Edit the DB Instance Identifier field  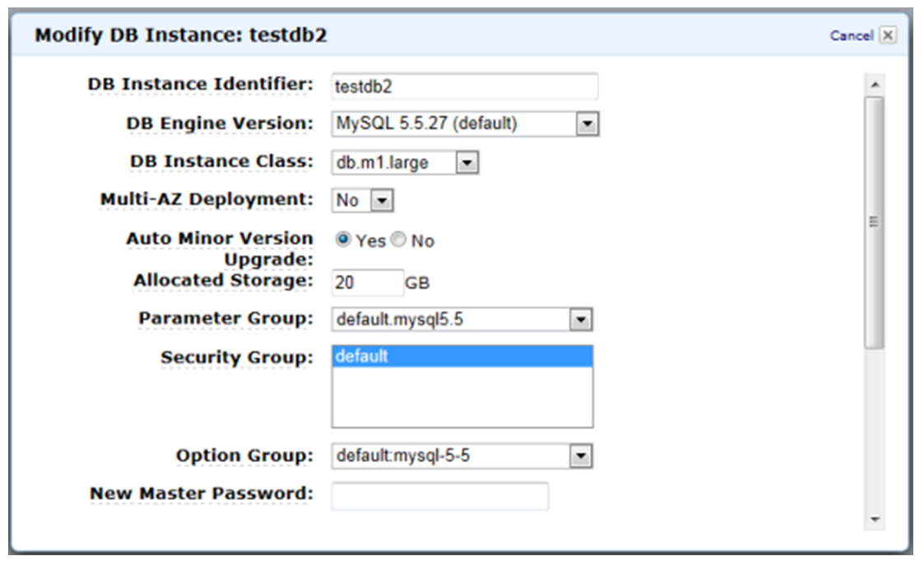click(465, 86)
